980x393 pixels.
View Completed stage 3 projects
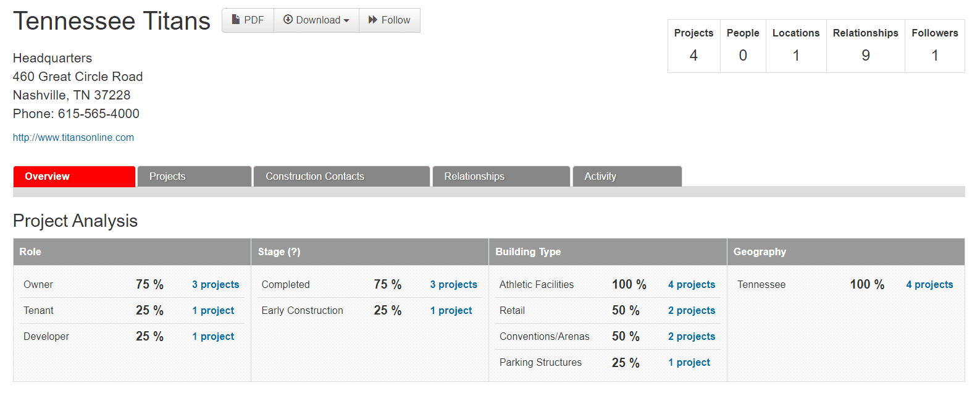pos(454,284)
